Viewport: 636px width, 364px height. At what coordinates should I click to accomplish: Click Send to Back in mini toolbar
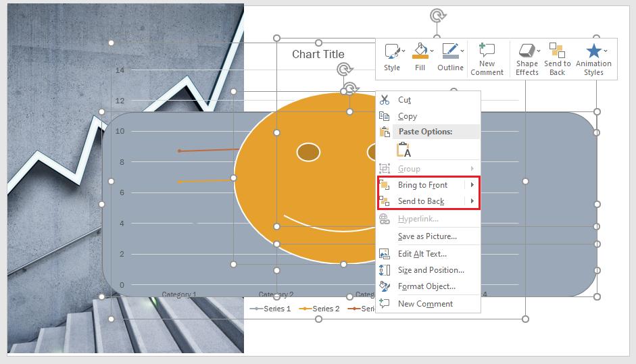(x=558, y=59)
